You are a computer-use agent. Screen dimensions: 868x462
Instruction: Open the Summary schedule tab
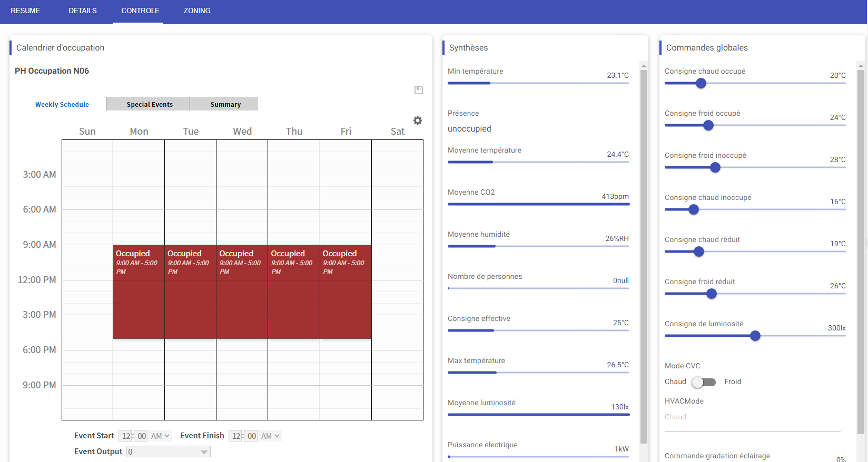point(225,104)
